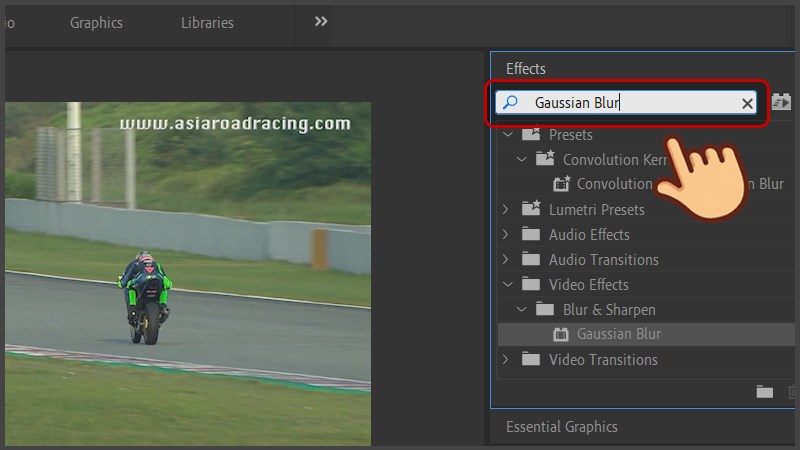Screen dimensions: 800x450
Task: Expand the Audio Effects chevron
Action: coord(506,234)
